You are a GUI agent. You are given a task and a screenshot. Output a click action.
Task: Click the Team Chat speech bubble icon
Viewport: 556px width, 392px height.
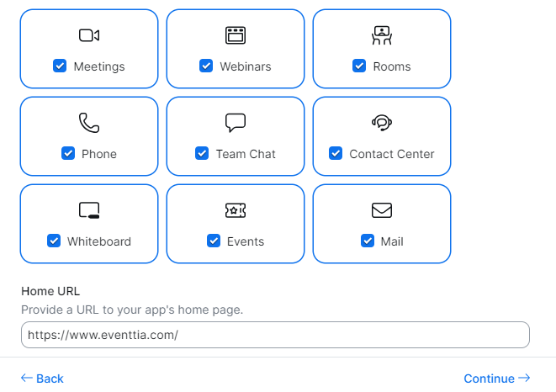click(x=236, y=123)
